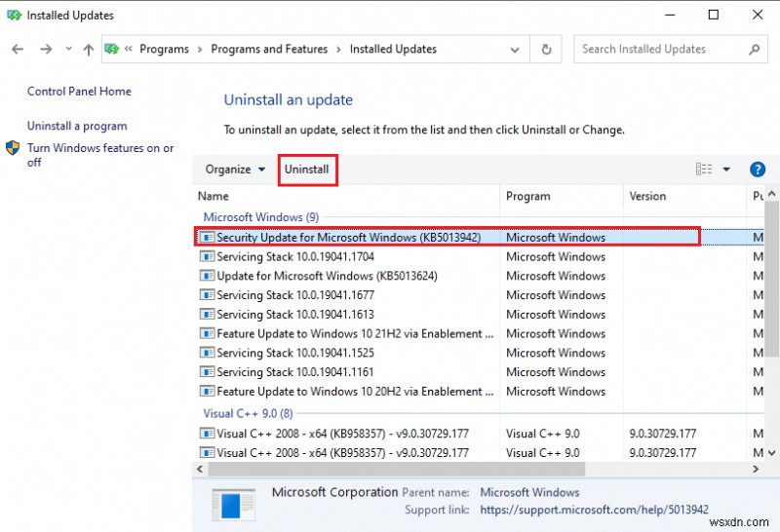
Task: Close the Installed Updates window
Action: (758, 15)
